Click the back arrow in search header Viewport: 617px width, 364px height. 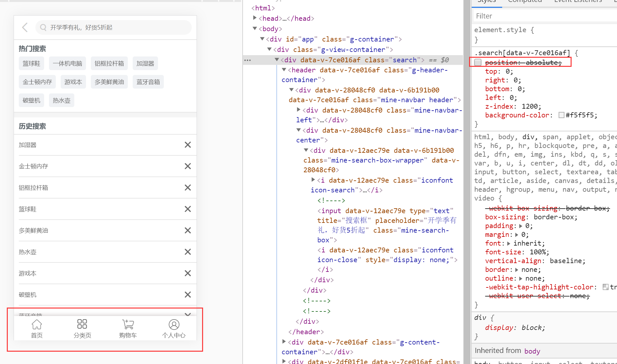[x=25, y=27]
